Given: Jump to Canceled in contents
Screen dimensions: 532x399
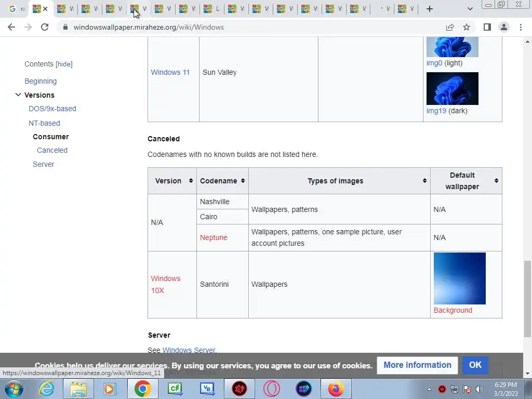Looking at the screenshot, I should [x=52, y=150].
